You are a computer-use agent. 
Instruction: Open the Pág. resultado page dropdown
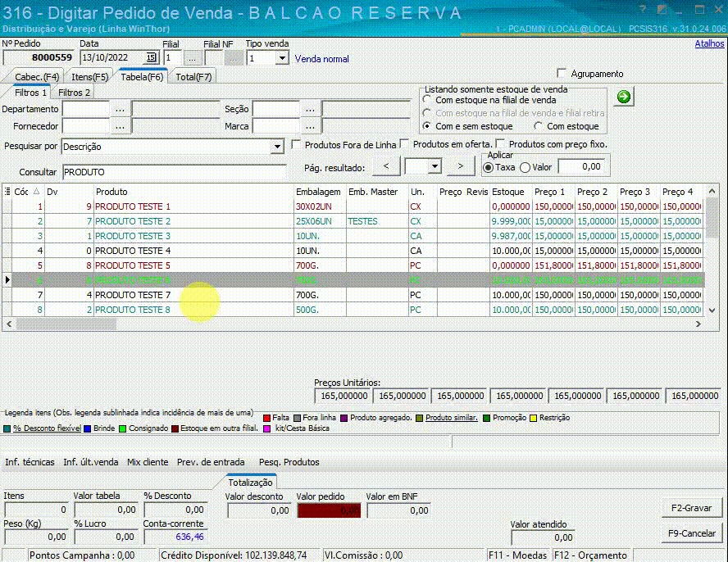[435, 166]
